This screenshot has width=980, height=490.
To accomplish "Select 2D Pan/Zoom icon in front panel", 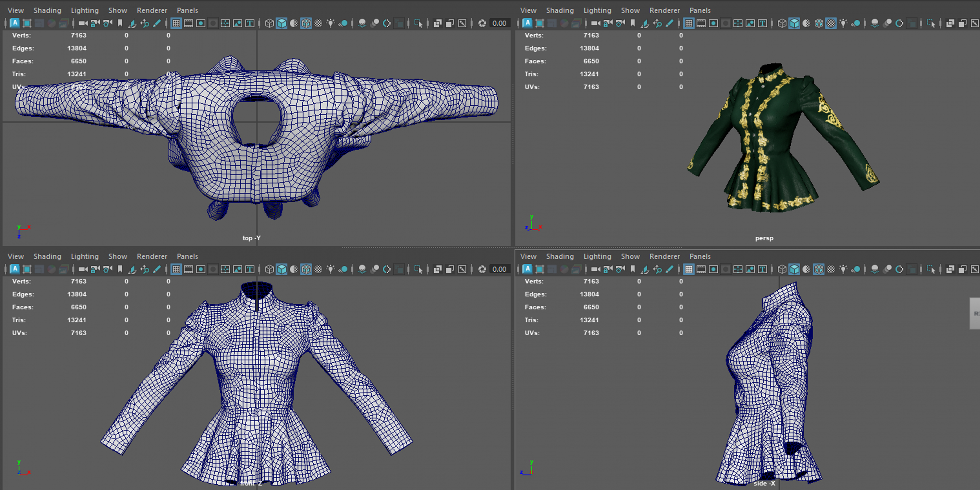I will coord(144,269).
